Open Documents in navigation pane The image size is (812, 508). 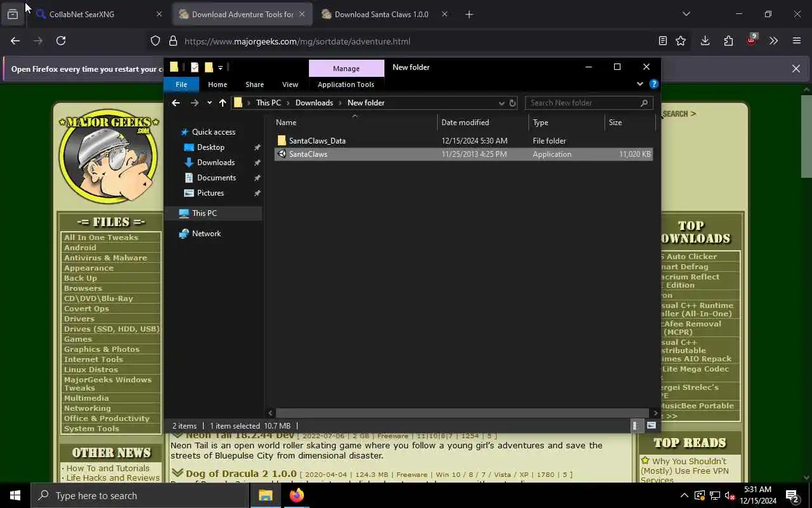click(x=216, y=178)
